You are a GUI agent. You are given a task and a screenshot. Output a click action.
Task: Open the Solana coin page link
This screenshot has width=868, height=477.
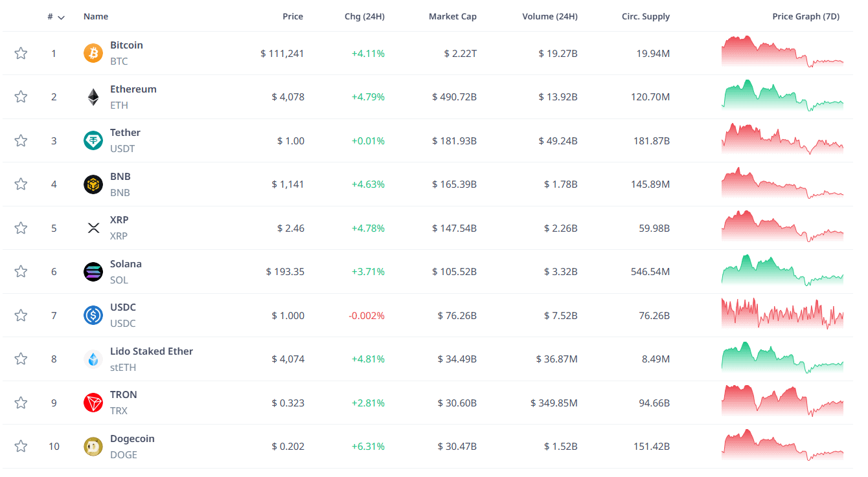pyautogui.click(x=126, y=264)
